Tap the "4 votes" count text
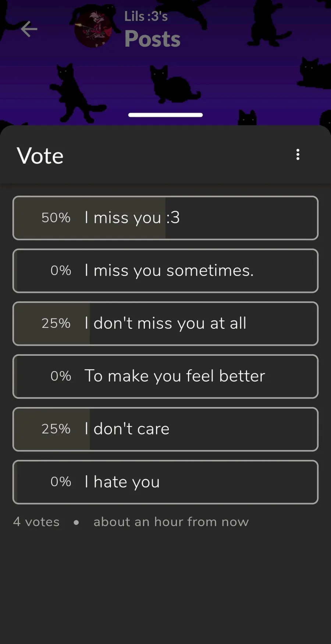The height and width of the screenshot is (644, 331). coord(36,522)
